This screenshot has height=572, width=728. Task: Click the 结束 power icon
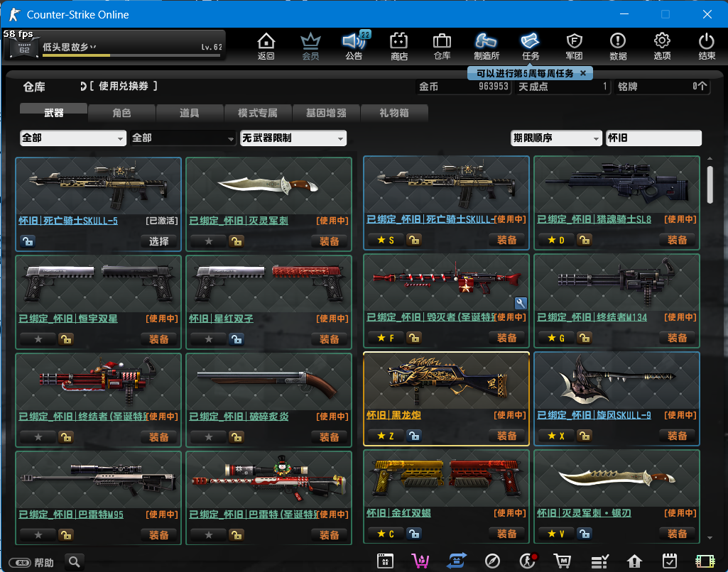pyautogui.click(x=707, y=46)
